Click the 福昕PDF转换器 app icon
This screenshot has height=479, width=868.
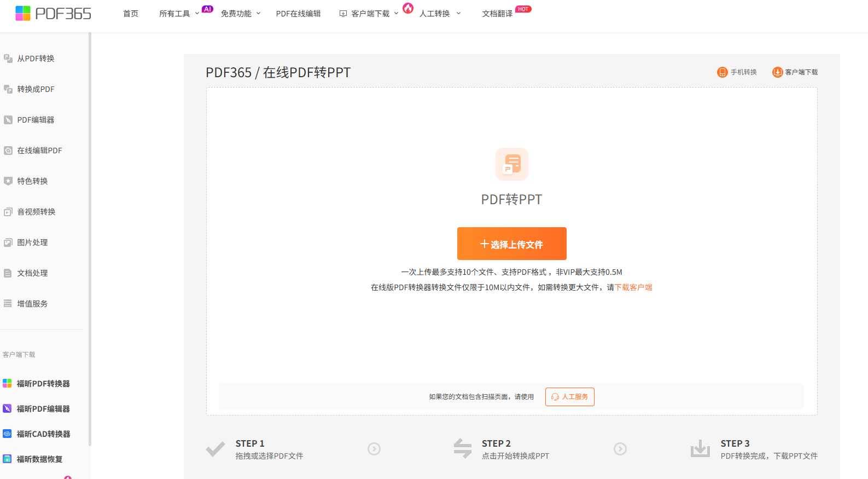coord(7,384)
